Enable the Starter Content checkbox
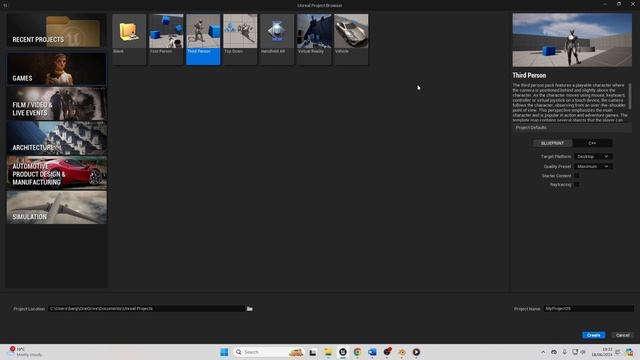The width and height of the screenshot is (640, 360). 577,176
